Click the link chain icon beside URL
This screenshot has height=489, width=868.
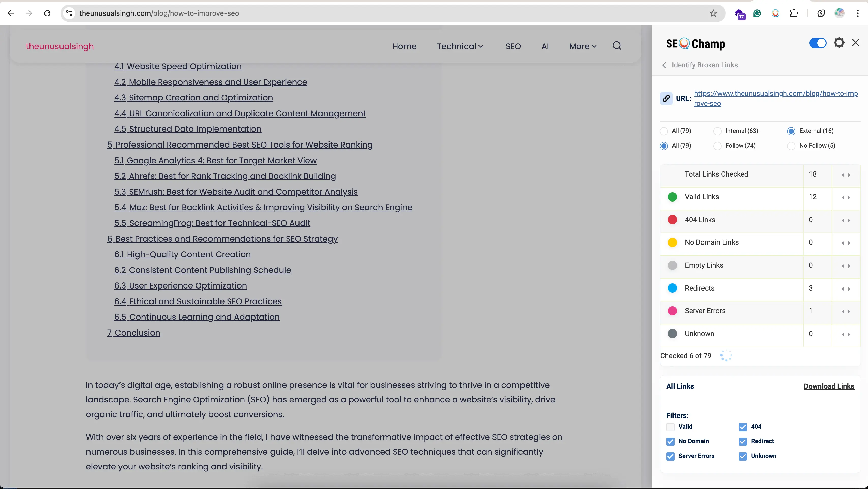tap(666, 98)
